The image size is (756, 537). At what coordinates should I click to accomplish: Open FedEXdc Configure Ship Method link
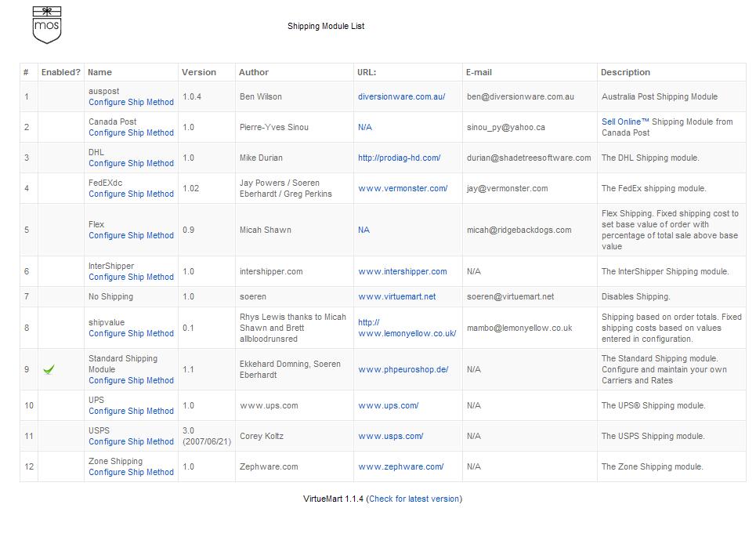point(131,194)
